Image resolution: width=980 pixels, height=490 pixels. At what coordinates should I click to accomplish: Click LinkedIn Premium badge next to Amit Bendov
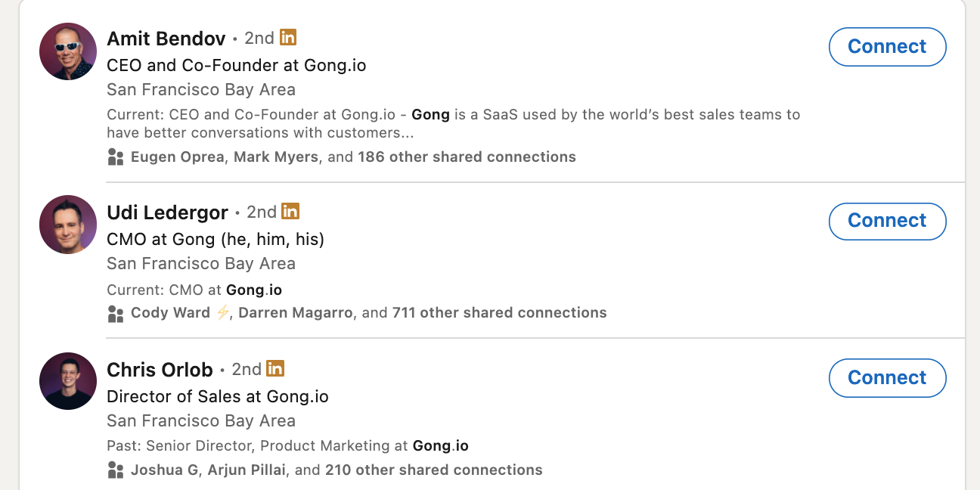[288, 37]
